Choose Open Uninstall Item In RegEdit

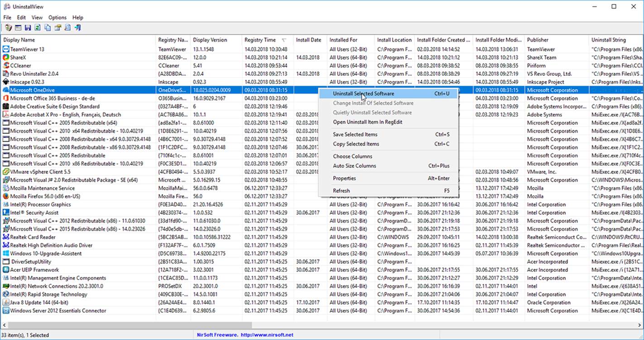(388, 122)
